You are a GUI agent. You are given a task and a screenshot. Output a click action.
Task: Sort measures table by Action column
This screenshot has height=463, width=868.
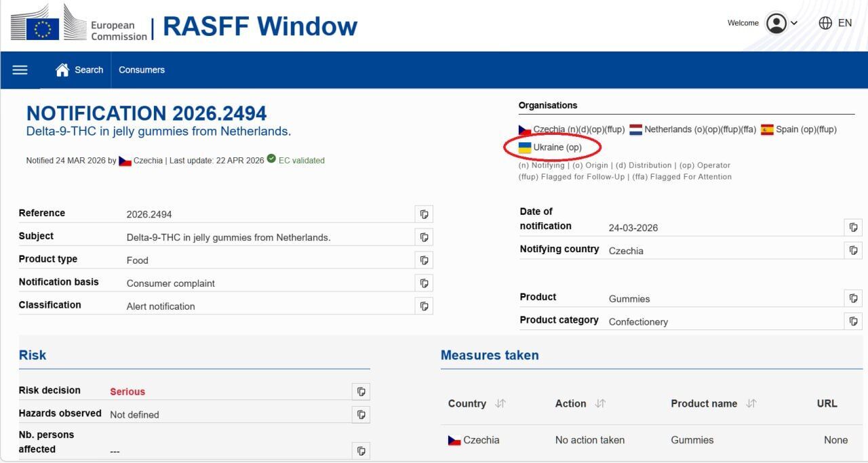(x=600, y=403)
